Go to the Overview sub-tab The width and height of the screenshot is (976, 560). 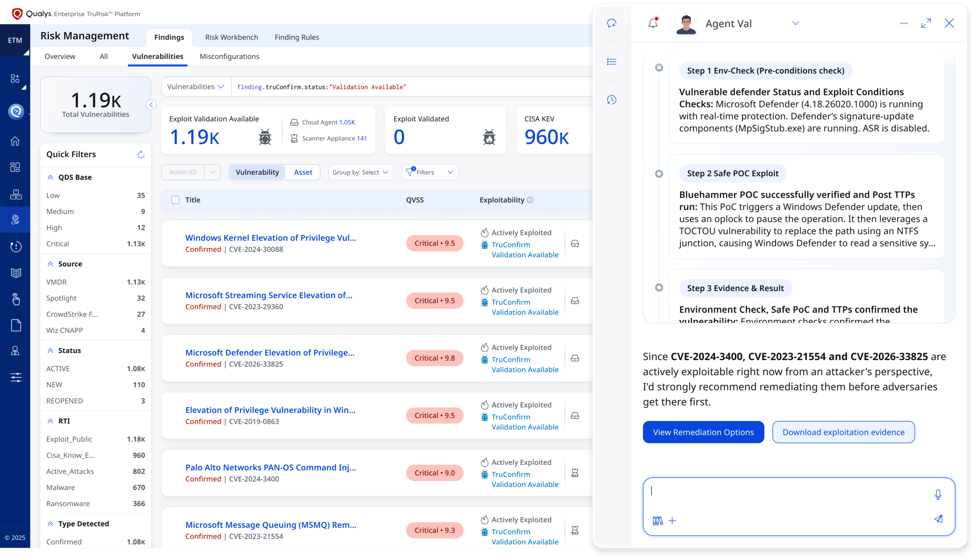59,56
